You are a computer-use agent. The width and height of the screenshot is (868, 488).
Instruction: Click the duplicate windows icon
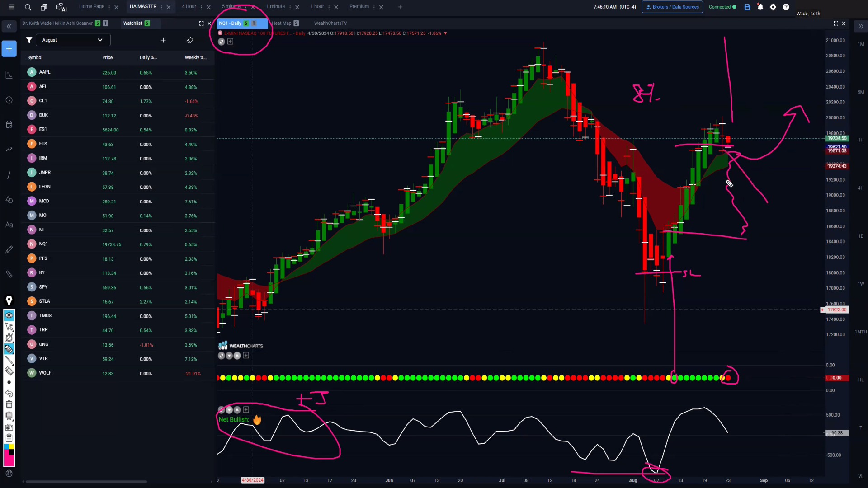[44, 7]
